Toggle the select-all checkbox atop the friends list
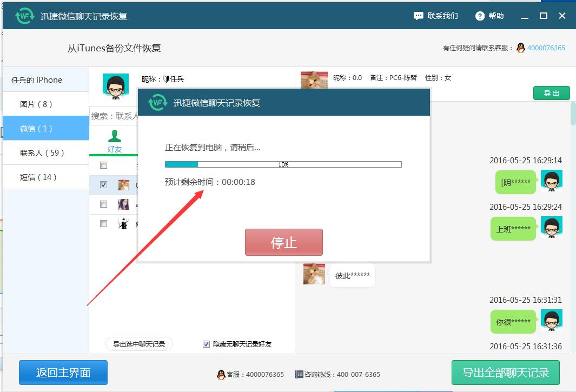This screenshot has width=576, height=392. [104, 165]
